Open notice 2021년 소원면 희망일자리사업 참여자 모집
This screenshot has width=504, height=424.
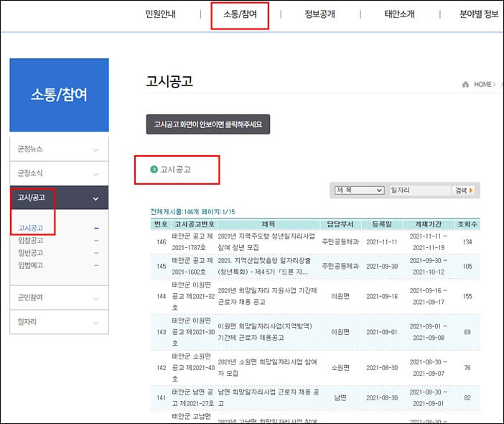click(267, 368)
